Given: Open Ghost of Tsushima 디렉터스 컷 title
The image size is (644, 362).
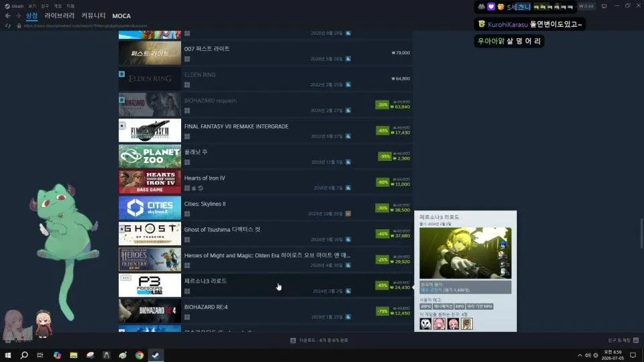Looking at the screenshot, I should coord(222,229).
